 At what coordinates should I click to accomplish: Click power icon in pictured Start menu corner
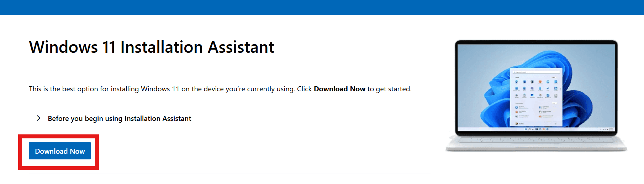tap(555, 123)
